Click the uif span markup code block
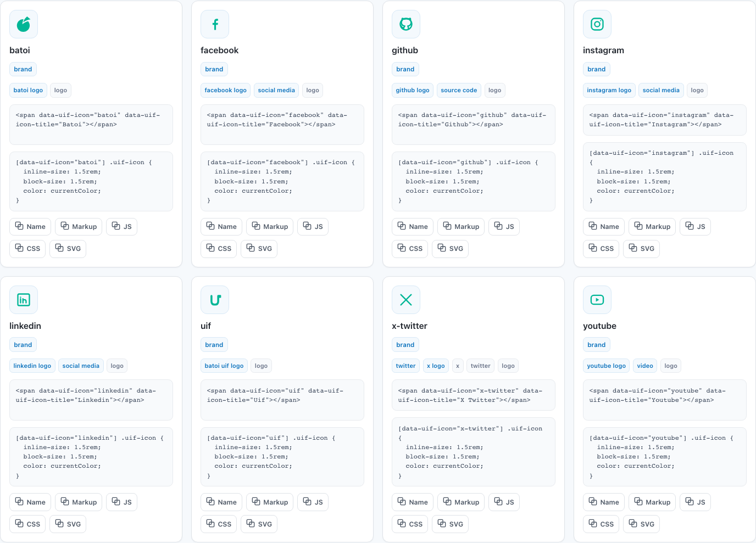756x543 pixels. [282, 400]
